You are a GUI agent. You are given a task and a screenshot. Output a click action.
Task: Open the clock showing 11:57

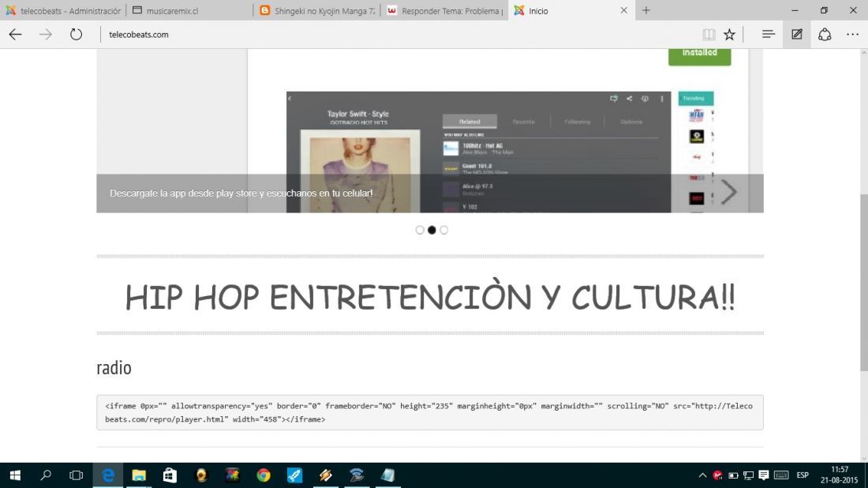[840, 475]
